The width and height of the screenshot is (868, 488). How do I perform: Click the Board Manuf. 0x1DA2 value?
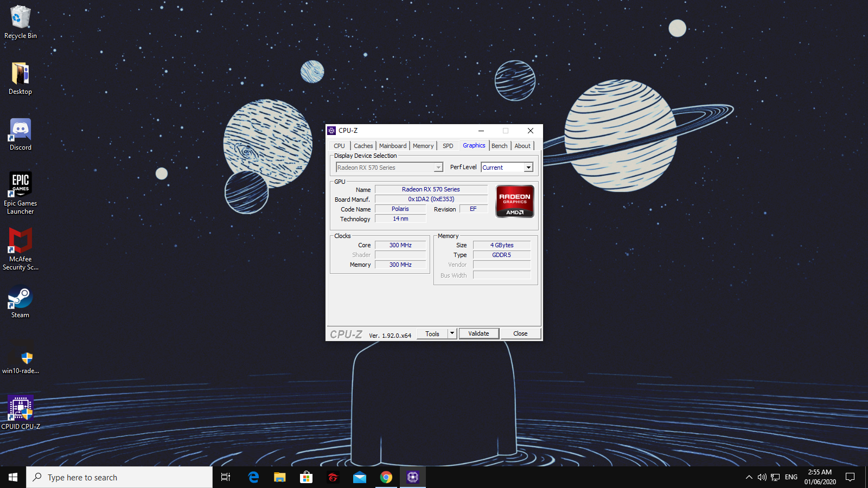431,199
